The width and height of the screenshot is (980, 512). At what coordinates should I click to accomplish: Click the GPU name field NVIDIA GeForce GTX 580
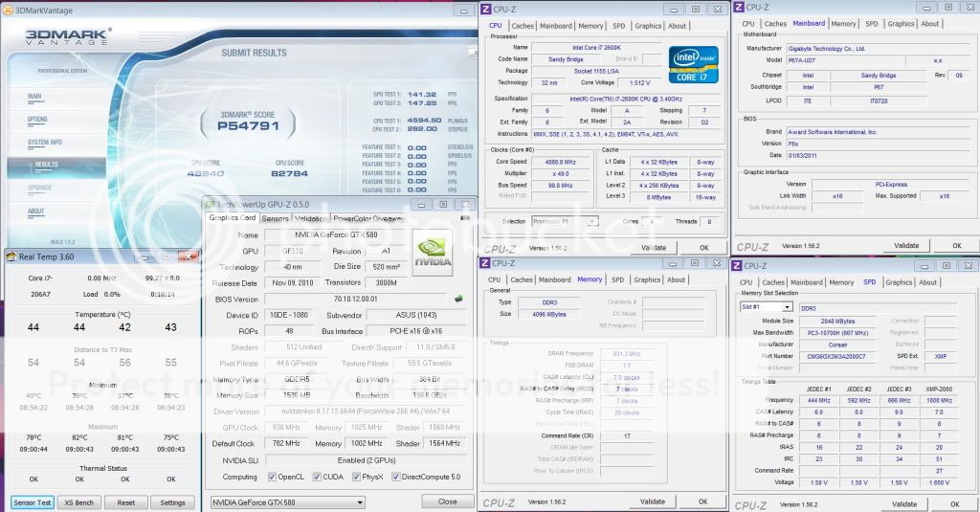336,235
